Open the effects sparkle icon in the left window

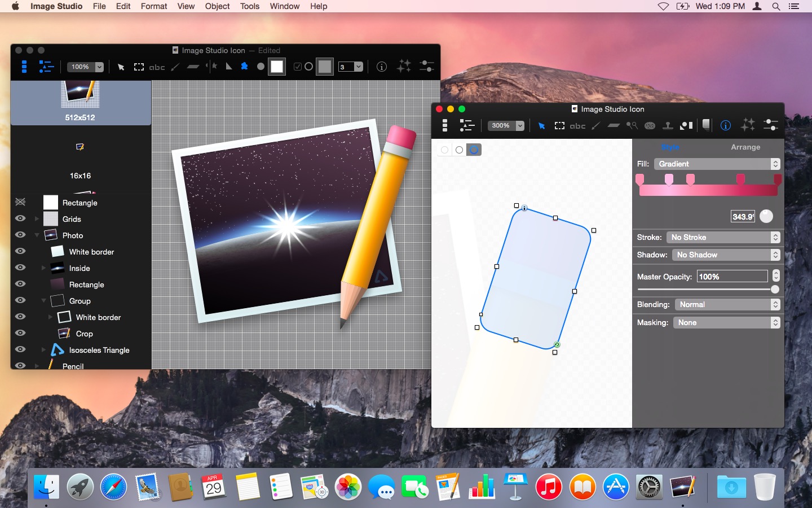point(404,67)
